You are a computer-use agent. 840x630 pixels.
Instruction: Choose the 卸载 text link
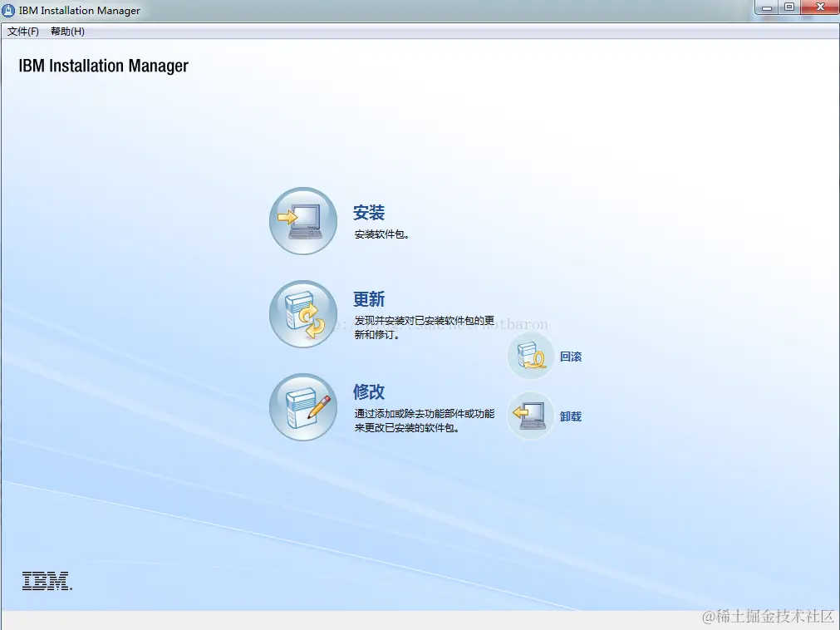(571, 416)
